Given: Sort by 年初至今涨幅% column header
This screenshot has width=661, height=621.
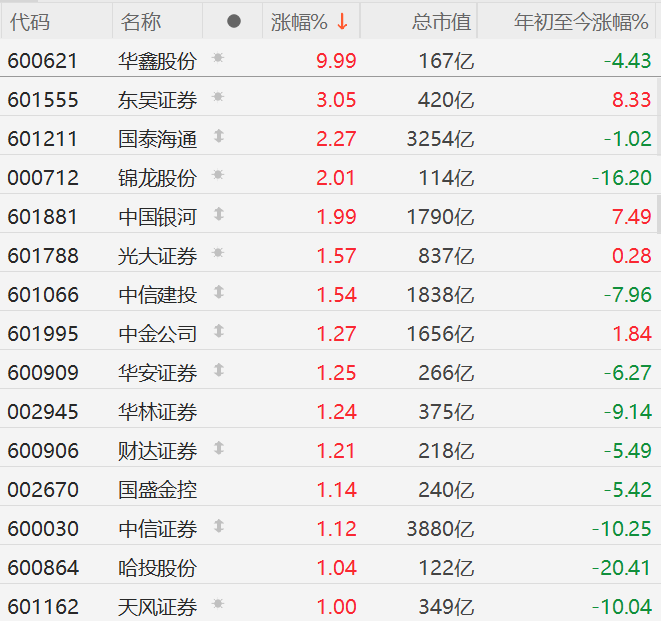Looking at the screenshot, I should coord(581,22).
